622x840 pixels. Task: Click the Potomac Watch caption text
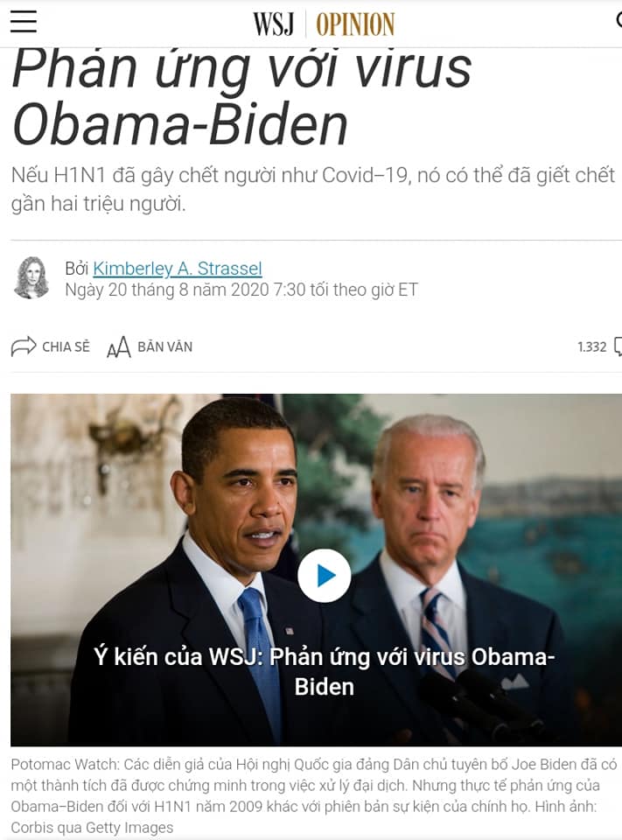[313, 795]
